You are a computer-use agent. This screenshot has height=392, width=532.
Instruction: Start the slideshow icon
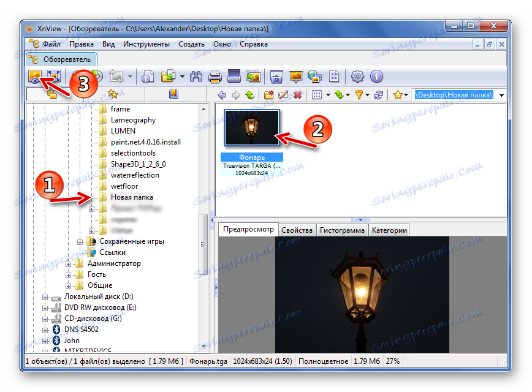[x=296, y=77]
